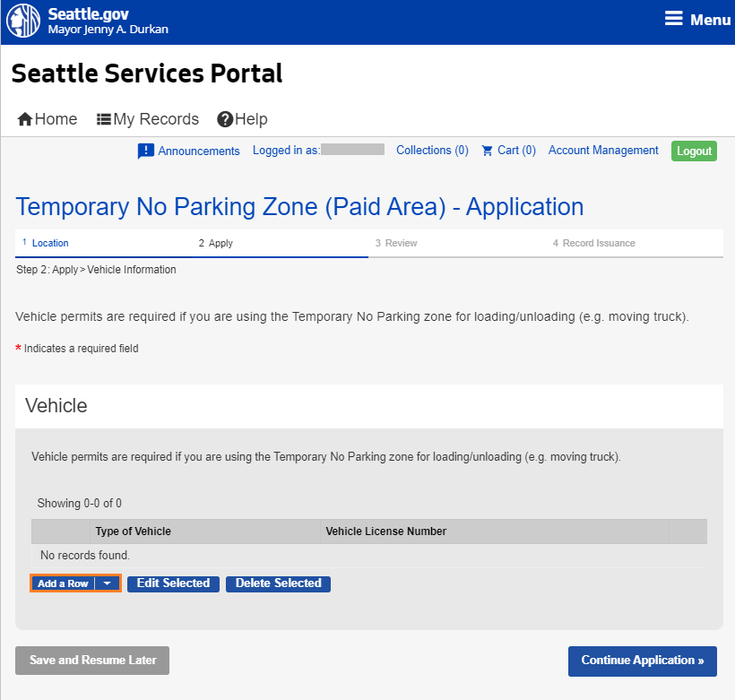Click Continue Application to proceed
735x700 pixels.
pos(642,661)
